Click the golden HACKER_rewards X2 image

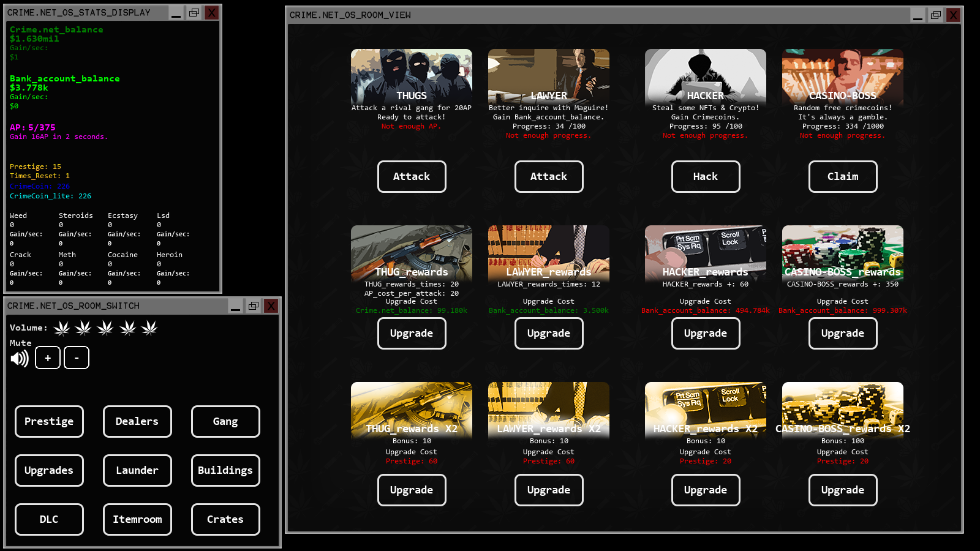coord(705,408)
